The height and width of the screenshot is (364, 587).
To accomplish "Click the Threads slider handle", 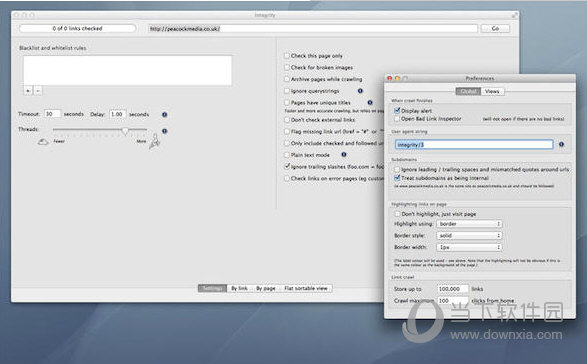I will [125, 130].
